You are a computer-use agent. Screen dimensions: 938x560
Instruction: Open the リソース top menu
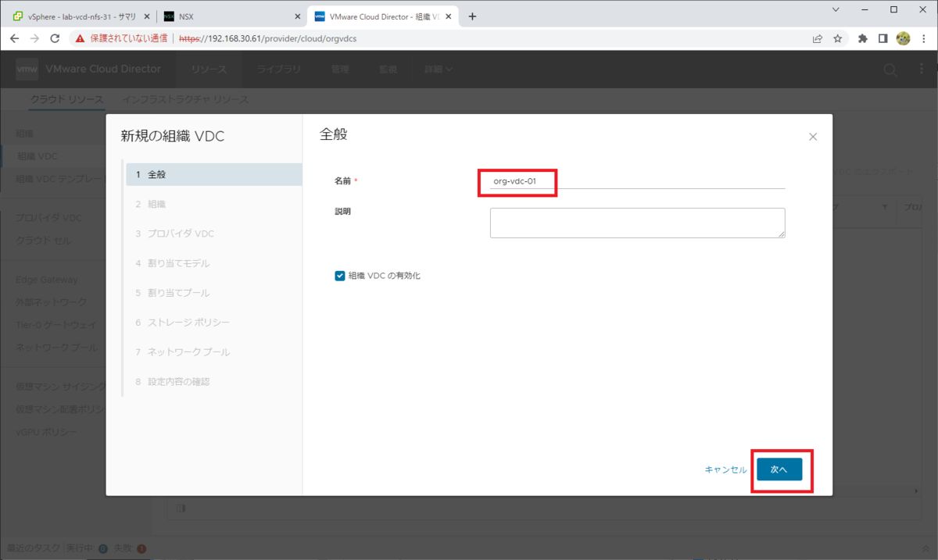(209, 70)
